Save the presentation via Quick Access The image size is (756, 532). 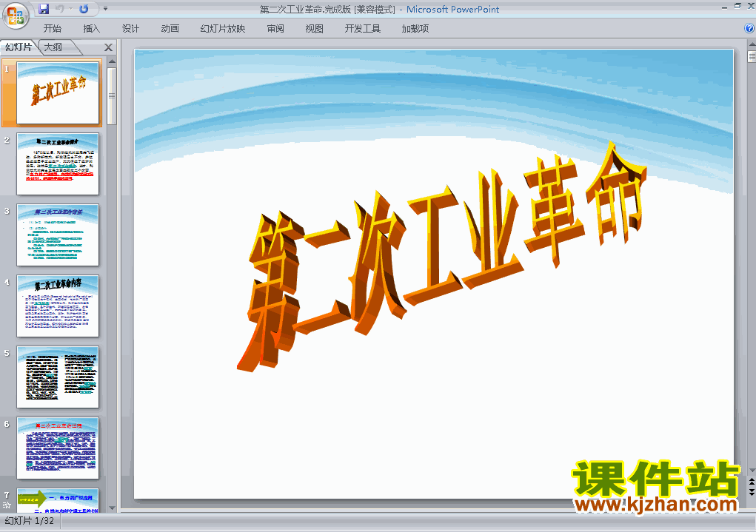pyautogui.click(x=44, y=9)
